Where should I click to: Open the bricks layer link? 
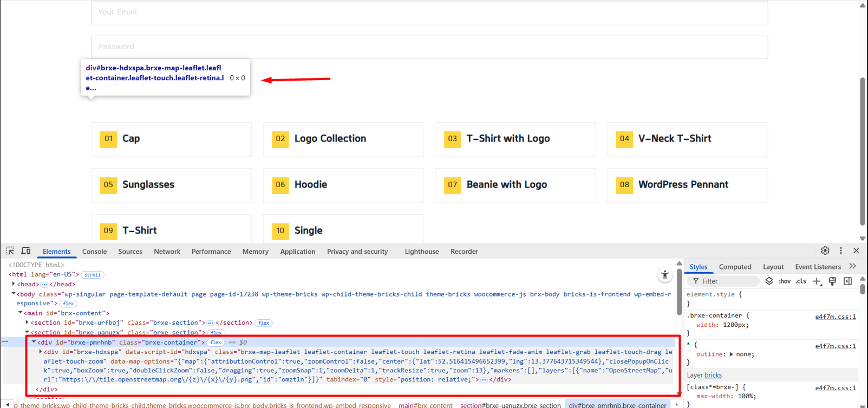click(713, 375)
